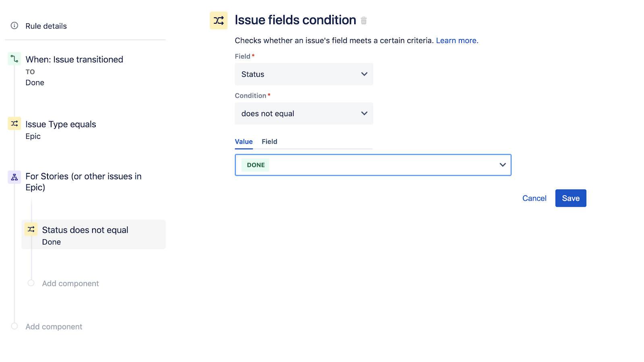Select the When: Issue transitioned trigger icon
Image resolution: width=644 pixels, height=362 pixels.
[x=14, y=59]
